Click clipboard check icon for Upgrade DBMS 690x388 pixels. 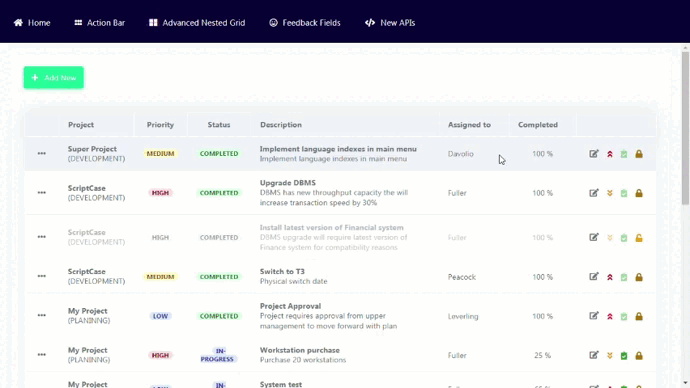click(x=624, y=193)
